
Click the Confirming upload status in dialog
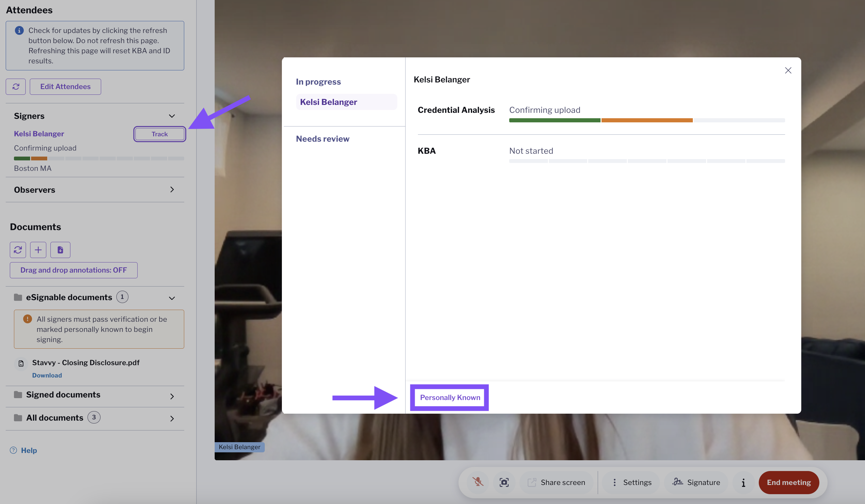click(544, 110)
